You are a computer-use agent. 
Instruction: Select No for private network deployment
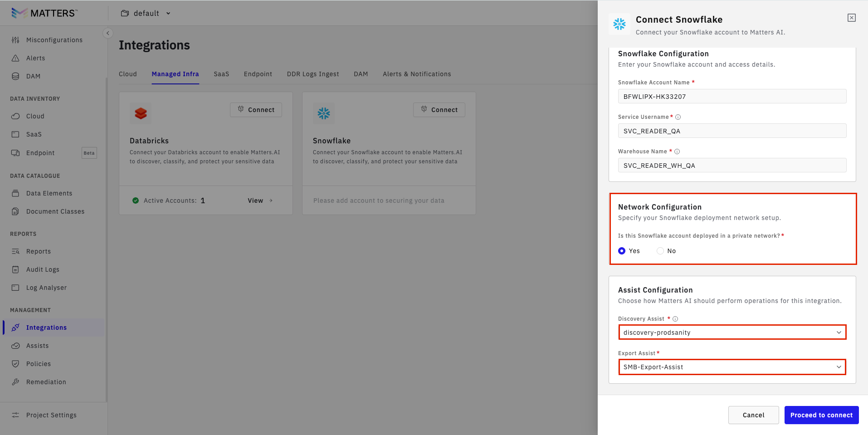[x=660, y=251]
